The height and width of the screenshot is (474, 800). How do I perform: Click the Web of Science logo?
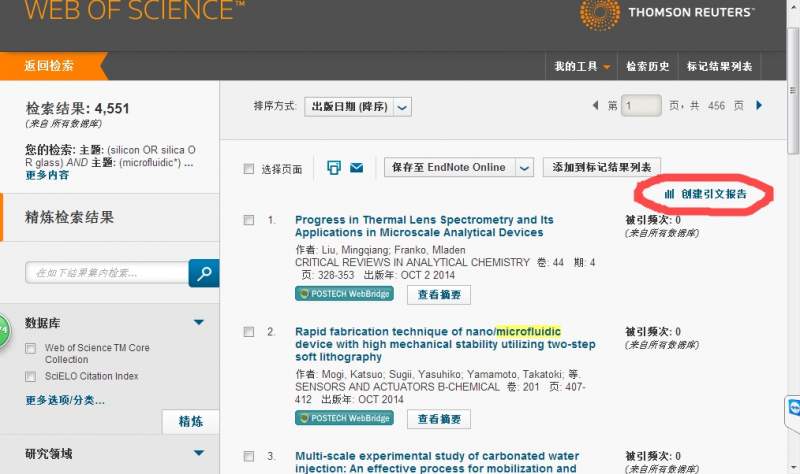click(x=134, y=11)
